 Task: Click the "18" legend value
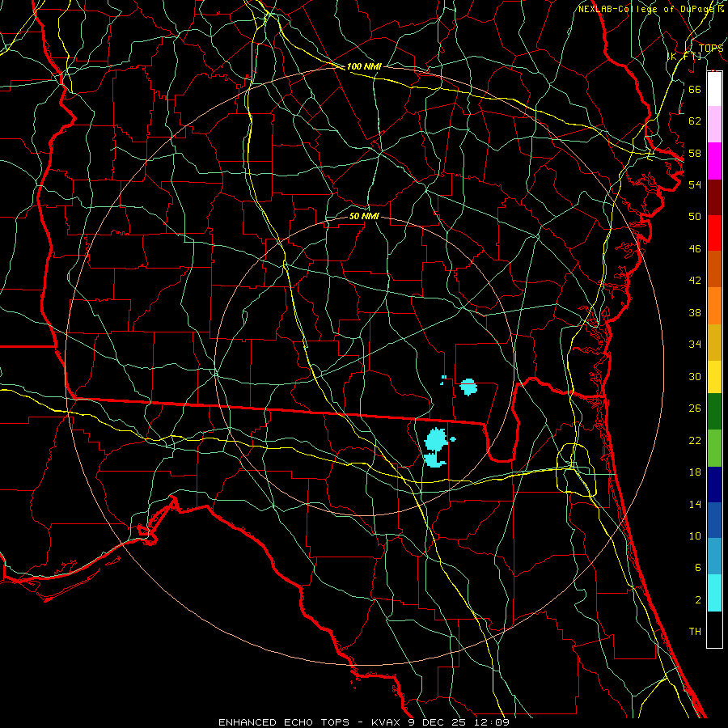click(x=695, y=472)
